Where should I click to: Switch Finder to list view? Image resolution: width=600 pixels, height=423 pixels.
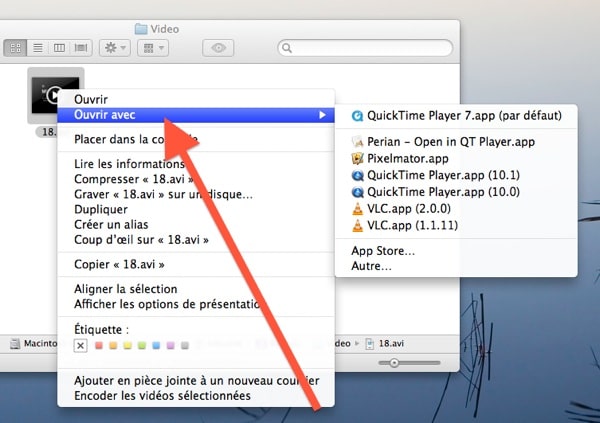click(38, 48)
